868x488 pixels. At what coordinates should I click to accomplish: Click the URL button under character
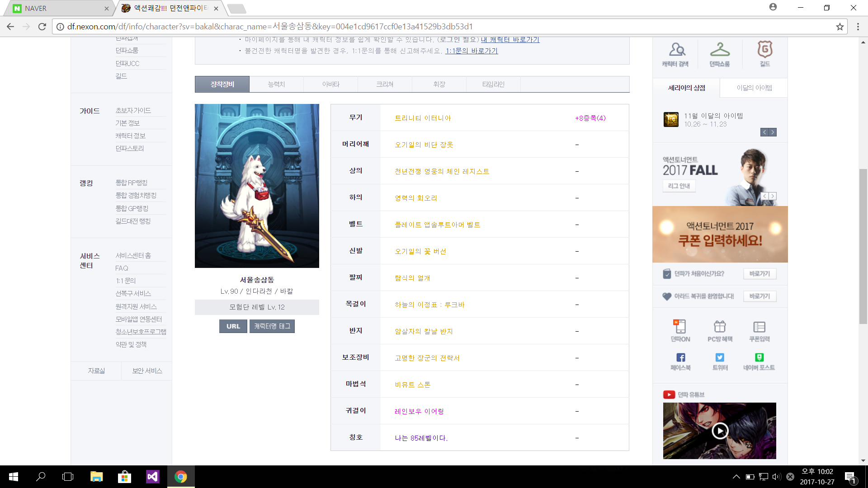(x=233, y=326)
